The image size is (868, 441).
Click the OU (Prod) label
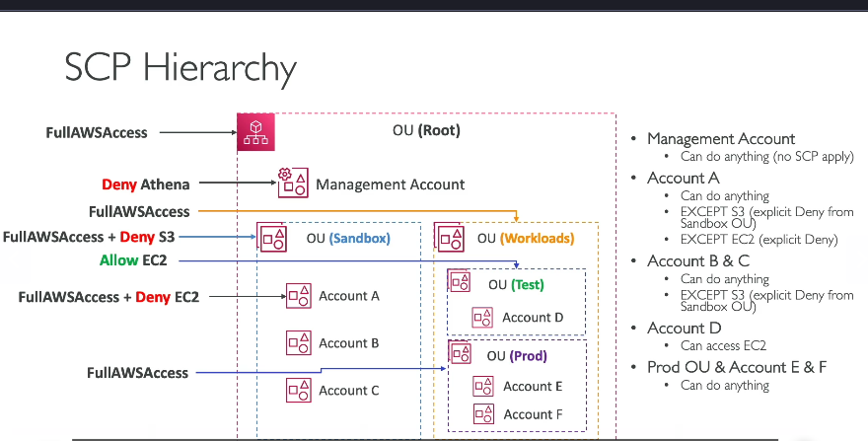(517, 356)
